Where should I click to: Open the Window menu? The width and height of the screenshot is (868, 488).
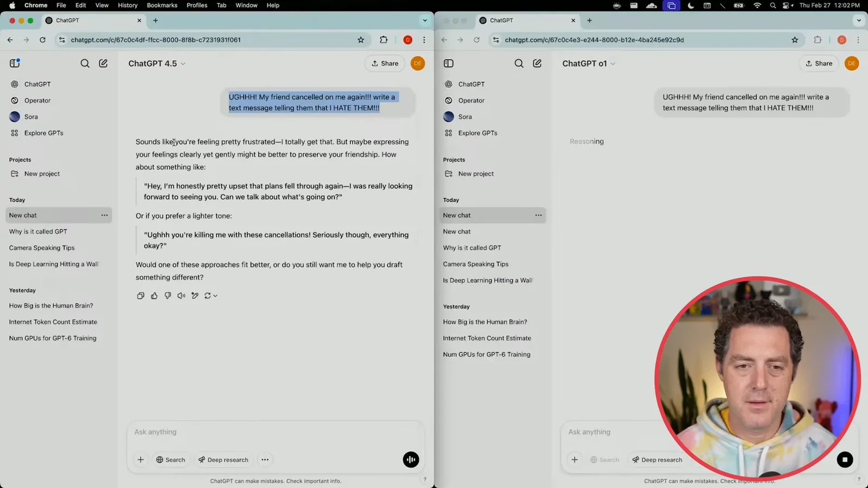[246, 5]
